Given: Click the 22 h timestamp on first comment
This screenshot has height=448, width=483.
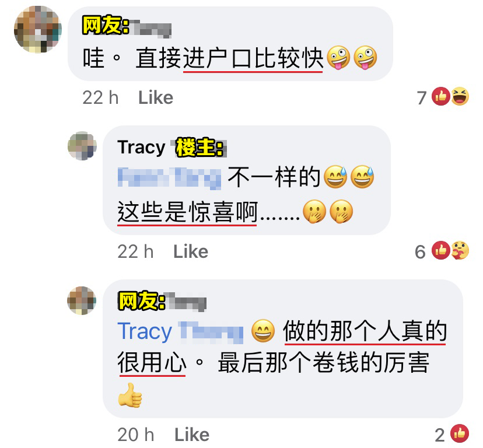Looking at the screenshot, I should (100, 97).
